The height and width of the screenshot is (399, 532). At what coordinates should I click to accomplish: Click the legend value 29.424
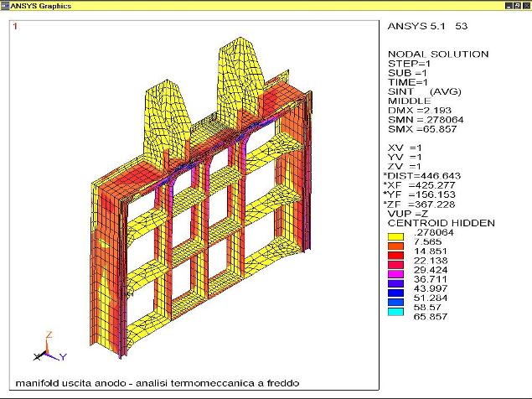pyautogui.click(x=431, y=270)
